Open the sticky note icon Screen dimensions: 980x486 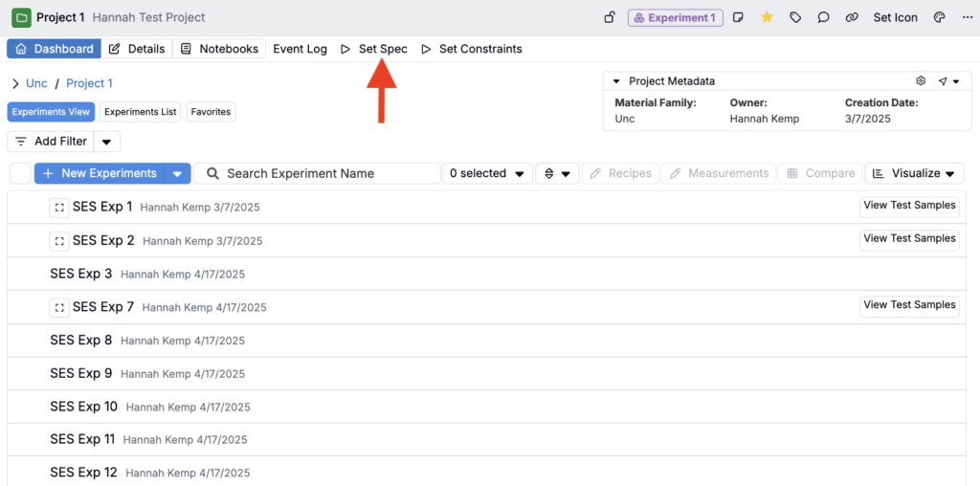[x=739, y=17]
